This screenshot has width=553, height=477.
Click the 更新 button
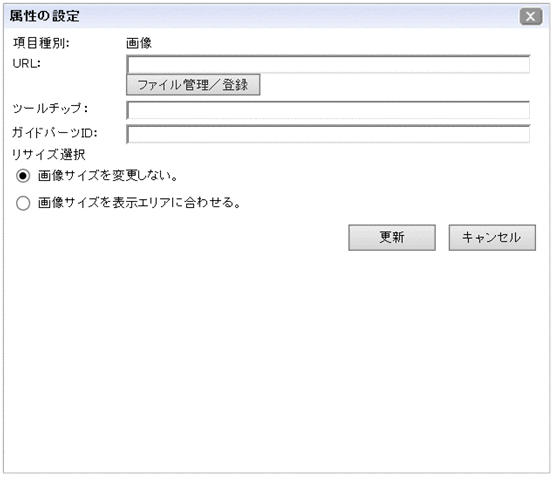392,238
